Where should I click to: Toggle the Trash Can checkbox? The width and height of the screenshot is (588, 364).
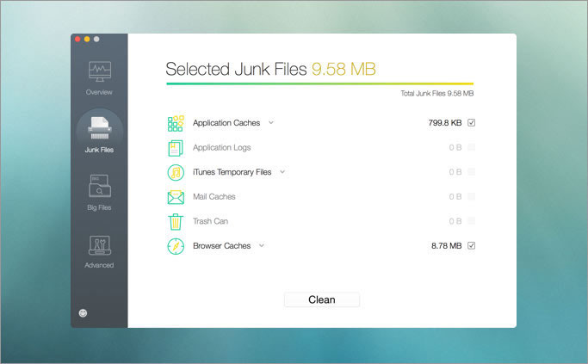pyautogui.click(x=472, y=221)
